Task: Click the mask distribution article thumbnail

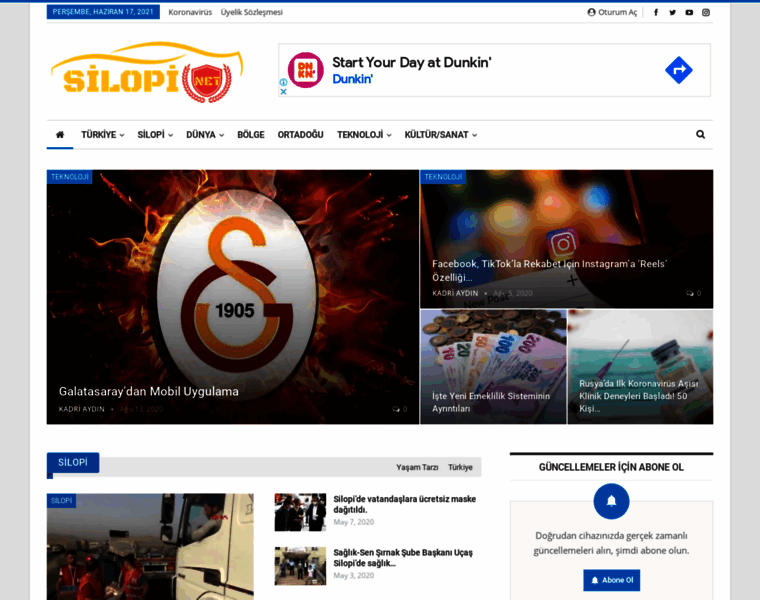Action: 301,512
